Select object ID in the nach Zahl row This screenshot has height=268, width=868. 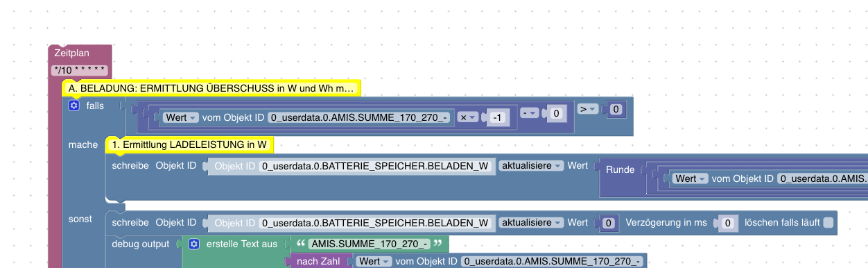pyautogui.click(x=553, y=261)
